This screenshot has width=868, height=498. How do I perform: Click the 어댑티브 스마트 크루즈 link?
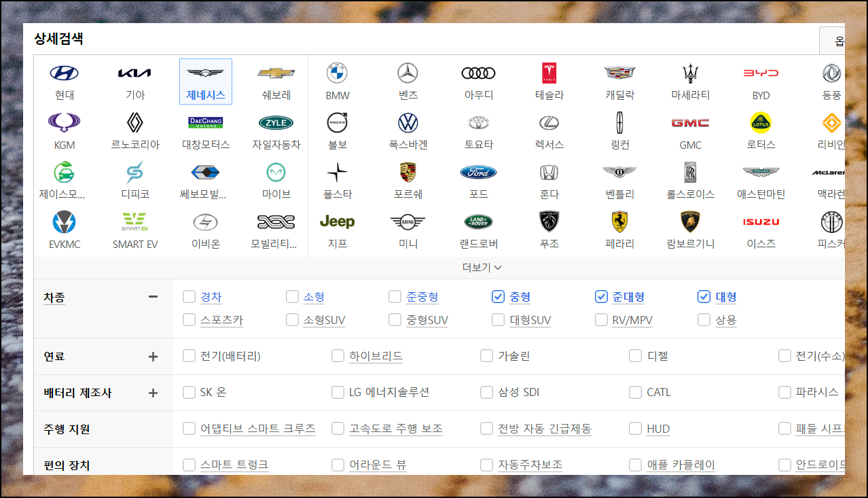tap(258, 429)
